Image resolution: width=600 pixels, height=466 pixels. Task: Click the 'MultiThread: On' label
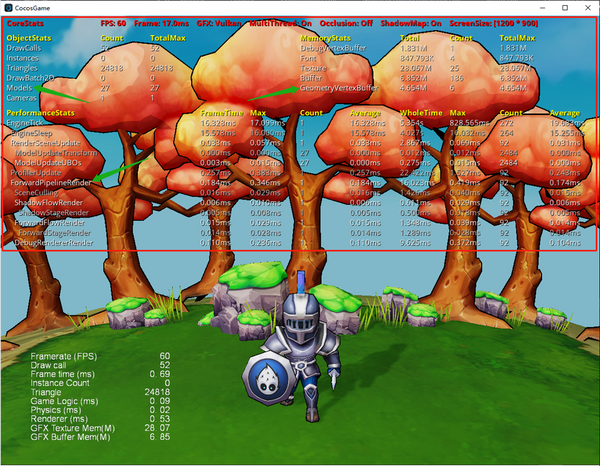280,23
